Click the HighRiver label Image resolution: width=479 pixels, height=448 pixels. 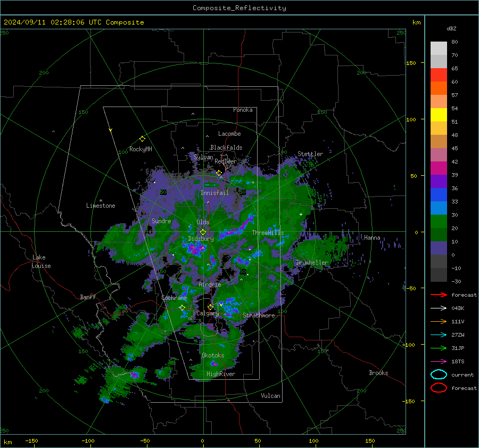tap(220, 374)
